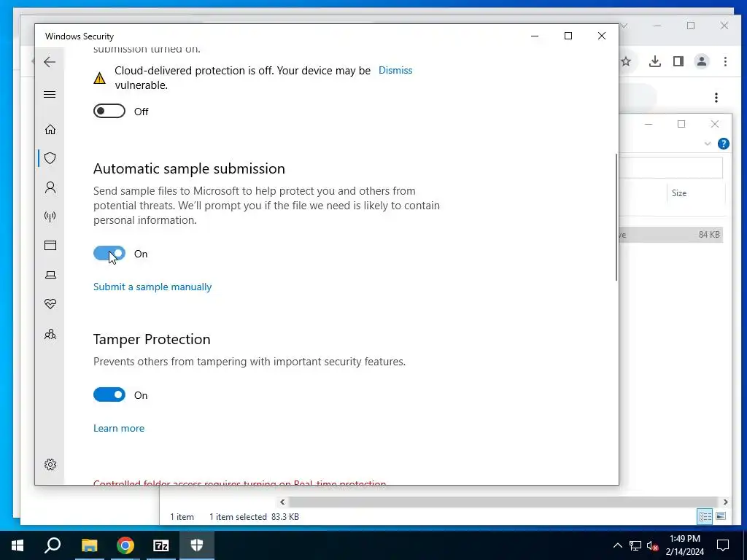The image size is (747, 560).
Task: Disable the Tamper Protection toggle
Action: point(109,394)
